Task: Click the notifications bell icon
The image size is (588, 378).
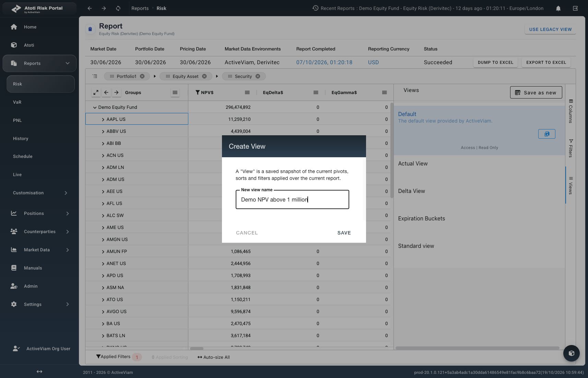Action: point(558,8)
